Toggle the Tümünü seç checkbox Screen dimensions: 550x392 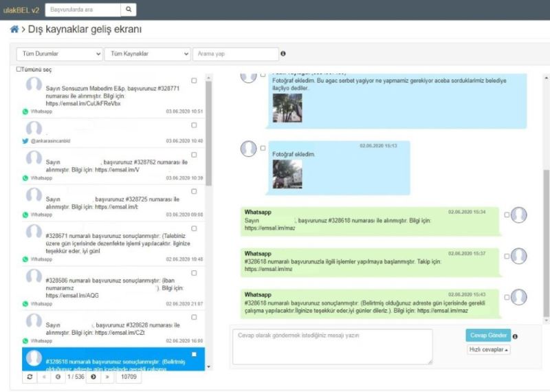pos(19,69)
